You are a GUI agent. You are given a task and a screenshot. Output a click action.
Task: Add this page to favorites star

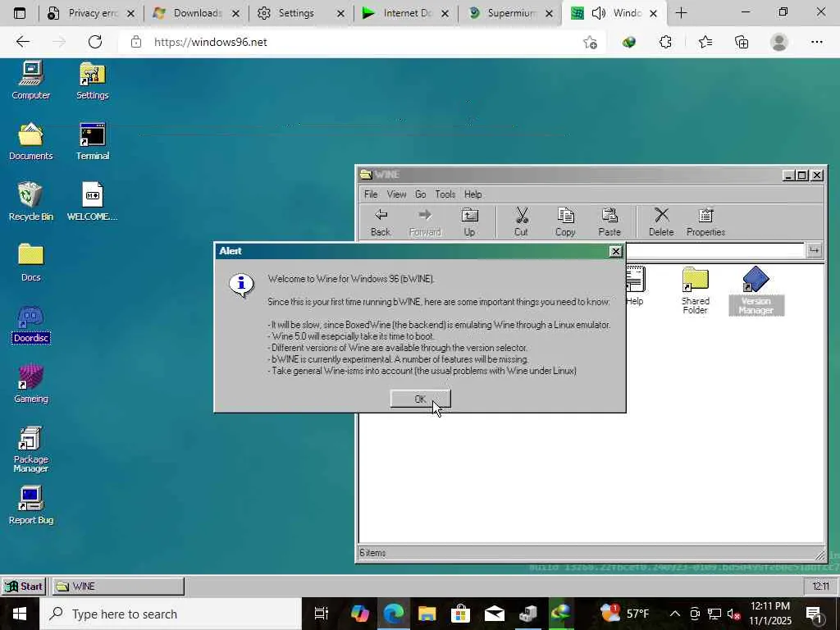pos(590,42)
